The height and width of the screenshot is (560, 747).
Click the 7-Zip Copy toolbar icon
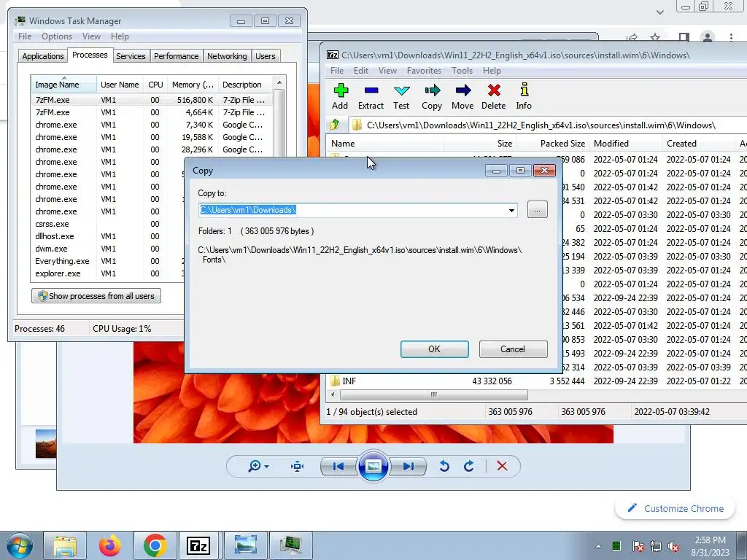tap(432, 97)
